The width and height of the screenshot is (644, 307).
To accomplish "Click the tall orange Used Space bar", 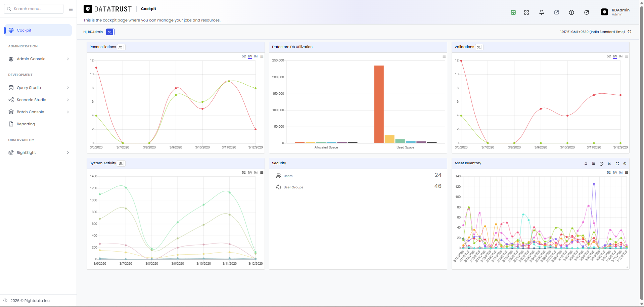I will click(379, 104).
